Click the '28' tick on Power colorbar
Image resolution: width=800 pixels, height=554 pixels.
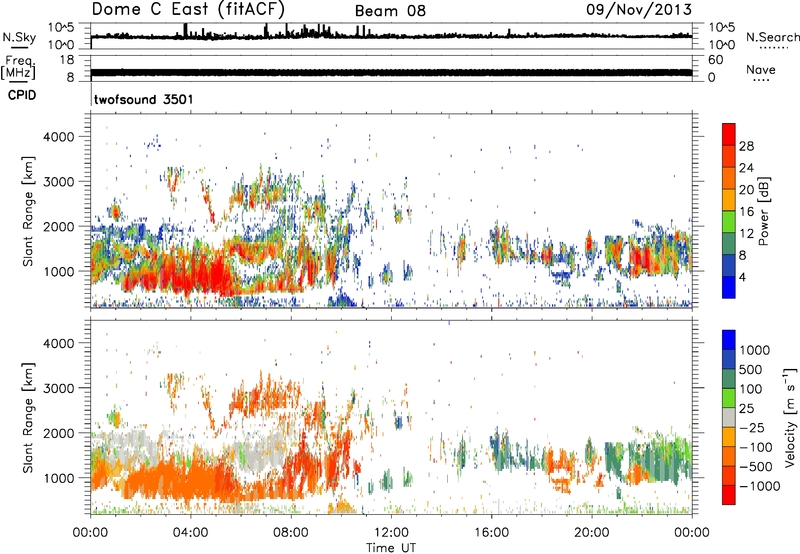746,146
